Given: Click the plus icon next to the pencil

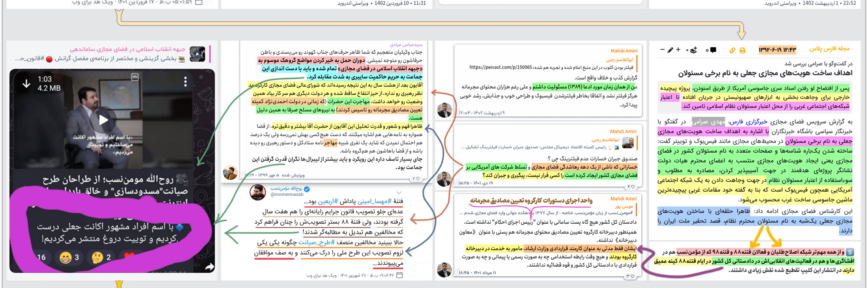Looking at the screenshot, I should [678, 50].
